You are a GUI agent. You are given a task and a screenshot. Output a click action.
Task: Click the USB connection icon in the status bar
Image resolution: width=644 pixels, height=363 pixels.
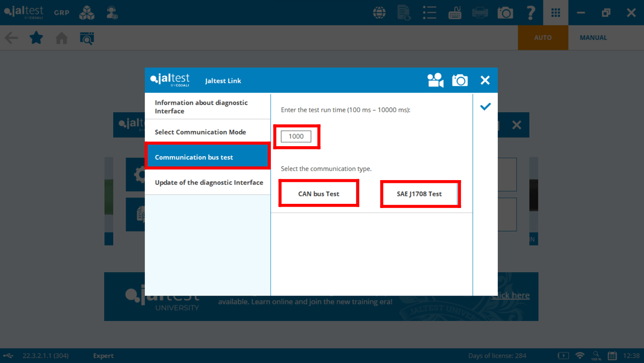click(8, 356)
